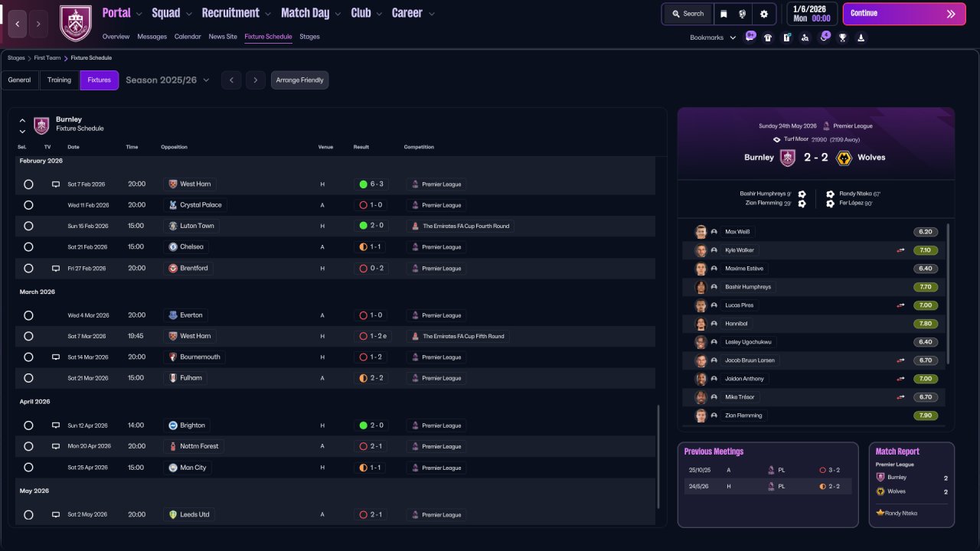This screenshot has height=551, width=980.
Task: Select the Fulham fixture radio button
Action: (28, 378)
